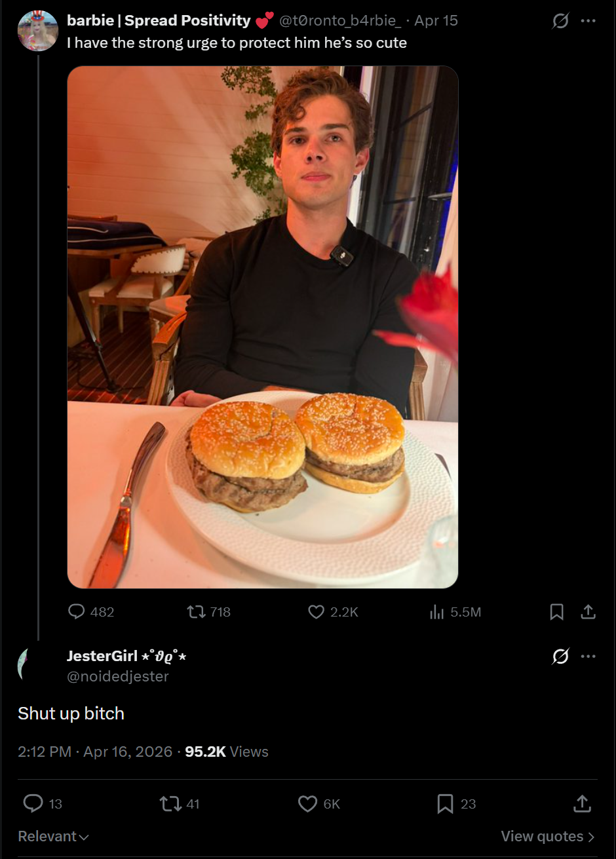This screenshot has width=616, height=859.
Task: Like JesterGirl's tweet with 6K likes
Action: (307, 803)
